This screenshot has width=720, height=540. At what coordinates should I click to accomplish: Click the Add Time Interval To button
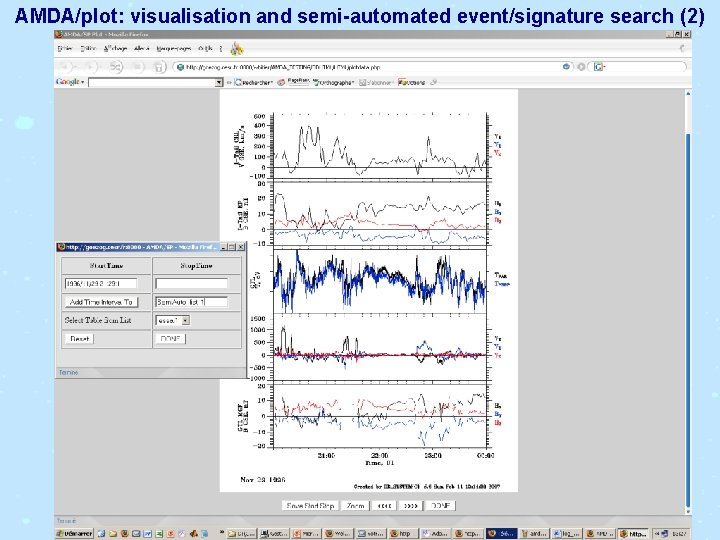(101, 302)
